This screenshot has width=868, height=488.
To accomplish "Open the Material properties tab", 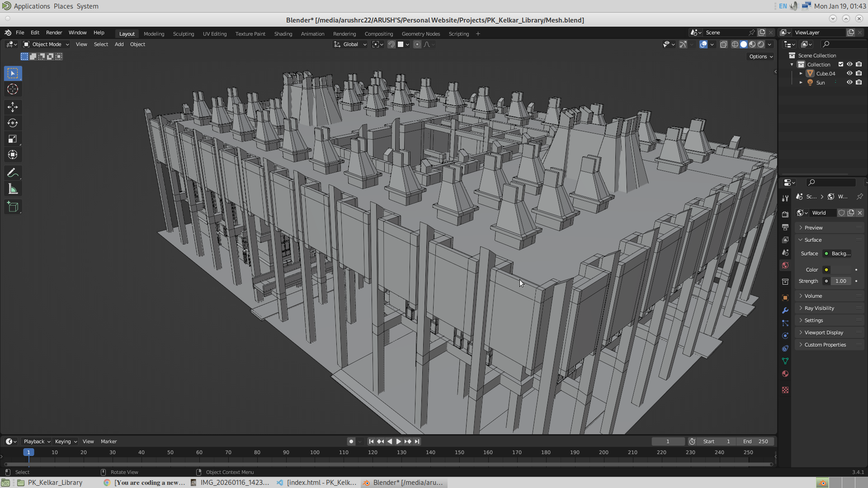I will tap(785, 374).
